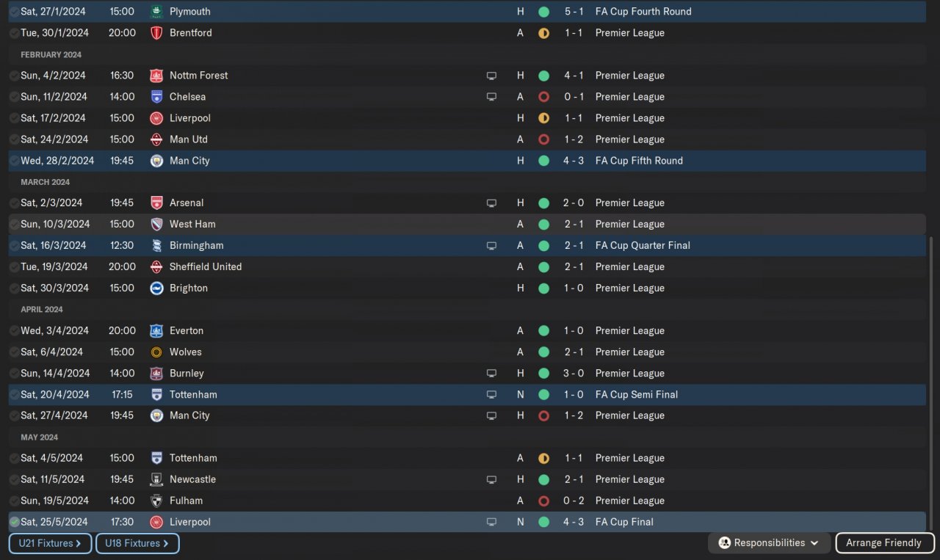Open the Responsibilities dropdown

pos(768,543)
